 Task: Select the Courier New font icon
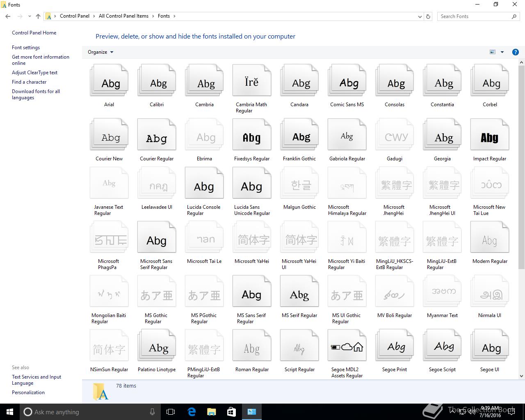click(109, 135)
